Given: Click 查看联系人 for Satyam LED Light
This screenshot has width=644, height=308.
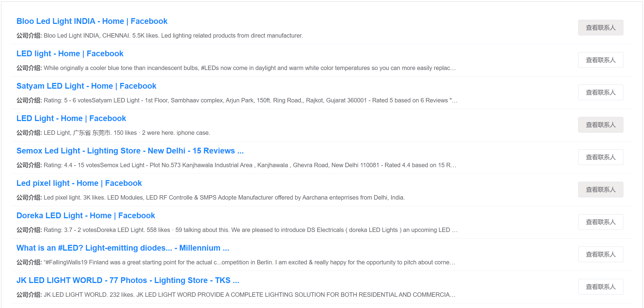Looking at the screenshot, I should (x=601, y=92).
